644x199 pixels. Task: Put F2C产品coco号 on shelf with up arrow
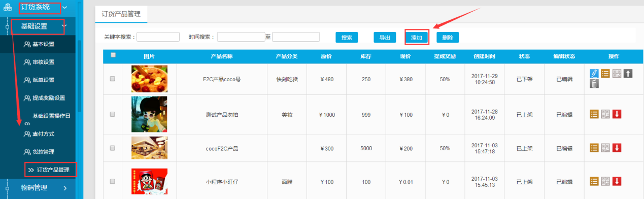628,73
